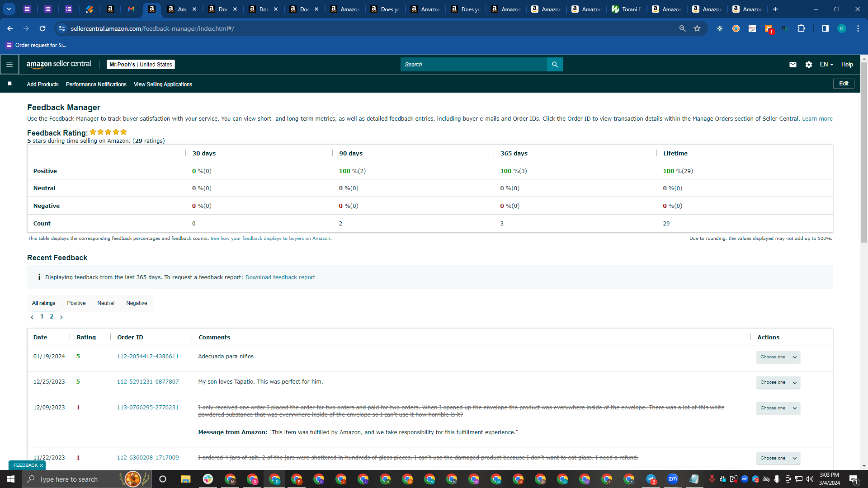Click the Amazon Seller Central logo
Viewport: 868px width, 488px height.
59,64
